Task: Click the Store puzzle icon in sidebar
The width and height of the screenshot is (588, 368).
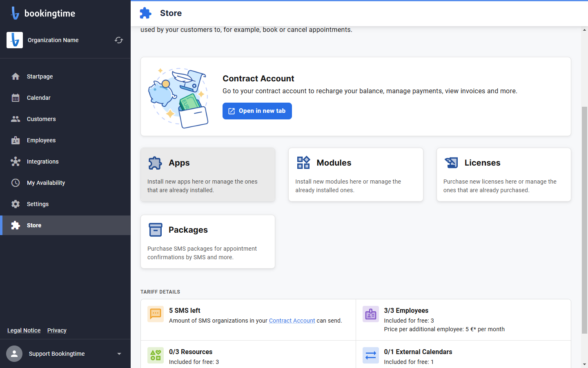Action: (16, 225)
